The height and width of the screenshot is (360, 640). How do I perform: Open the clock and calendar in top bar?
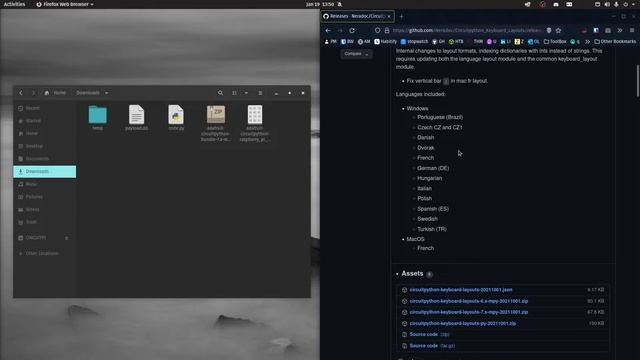coord(320,4)
